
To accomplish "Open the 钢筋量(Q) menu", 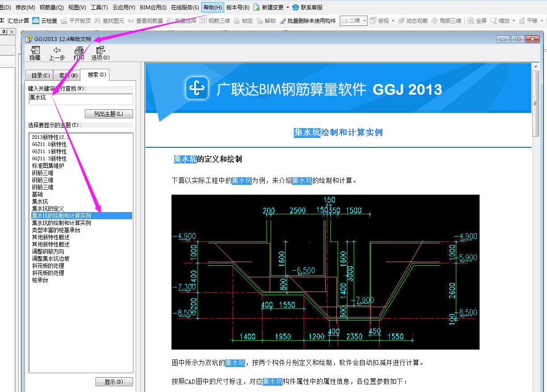I will point(51,7).
